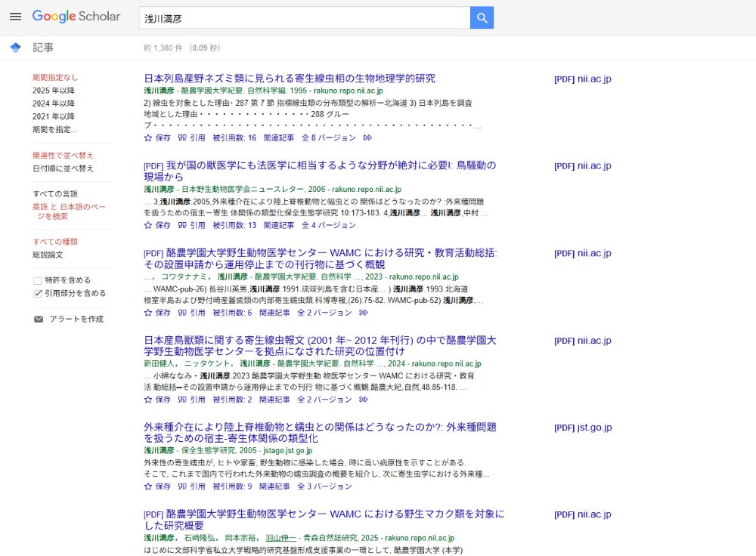Click the blue search magnifier button
This screenshot has height=556, width=756.
[x=482, y=17]
